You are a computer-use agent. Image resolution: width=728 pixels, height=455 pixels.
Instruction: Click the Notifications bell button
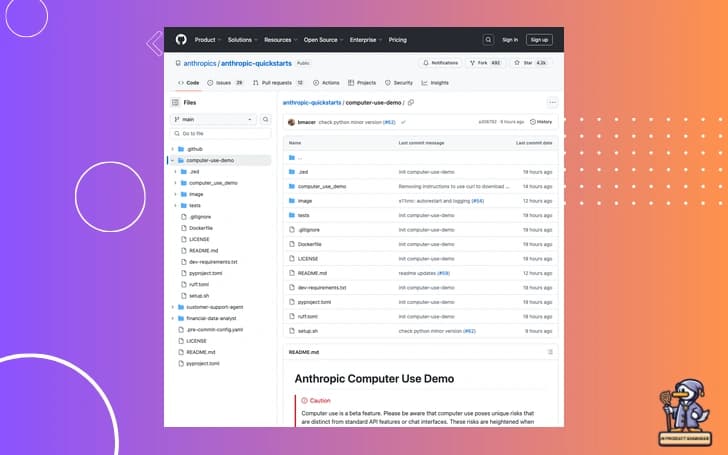pyautogui.click(x=440, y=62)
